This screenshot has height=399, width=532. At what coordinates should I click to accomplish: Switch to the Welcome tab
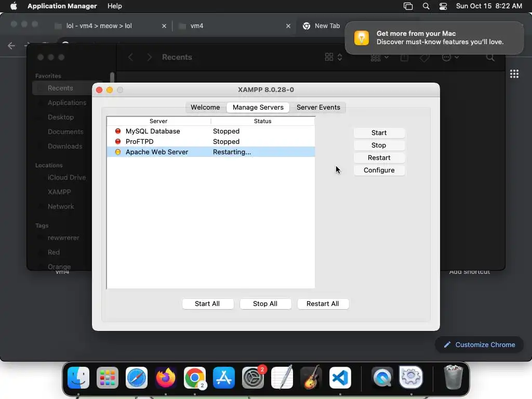tap(205, 107)
